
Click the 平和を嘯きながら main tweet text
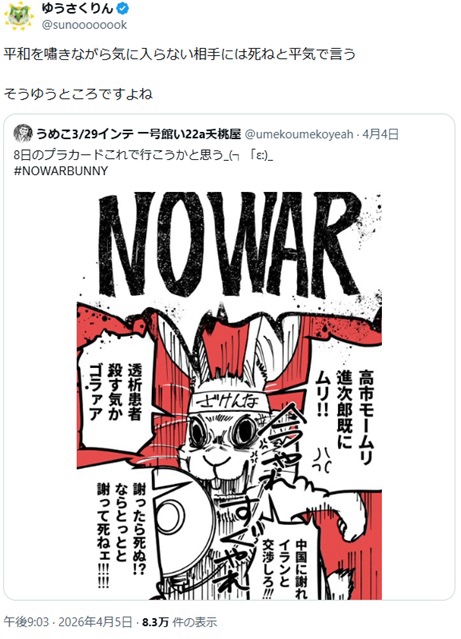[x=180, y=54]
